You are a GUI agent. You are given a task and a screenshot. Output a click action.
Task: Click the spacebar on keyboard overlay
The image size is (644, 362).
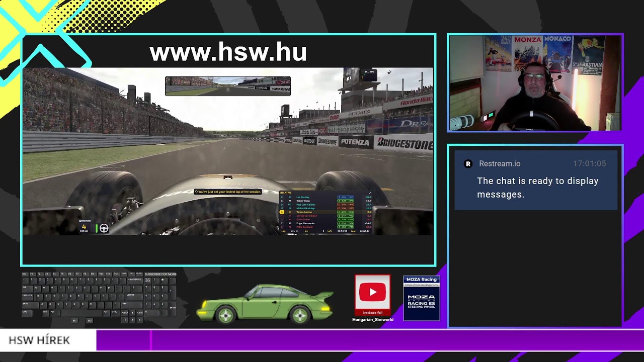pos(82,313)
